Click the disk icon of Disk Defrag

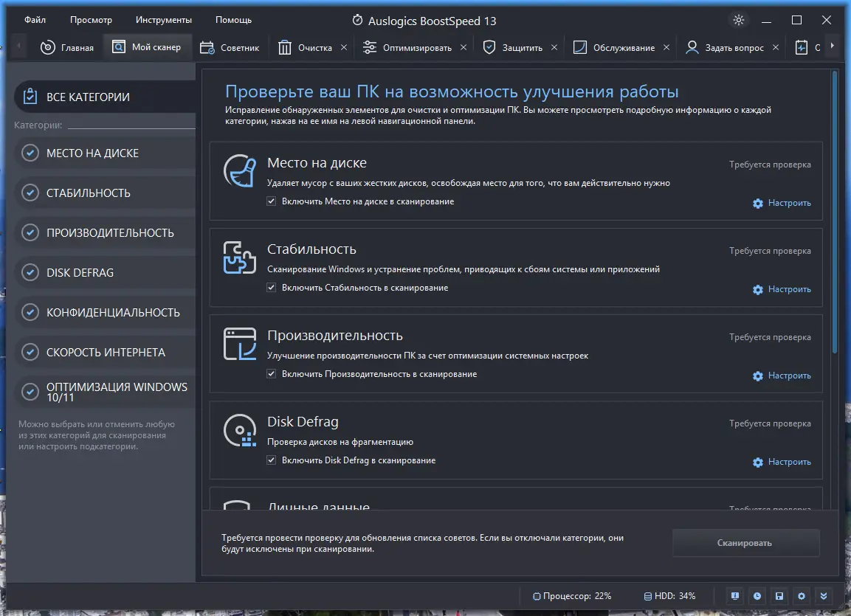[x=240, y=430]
